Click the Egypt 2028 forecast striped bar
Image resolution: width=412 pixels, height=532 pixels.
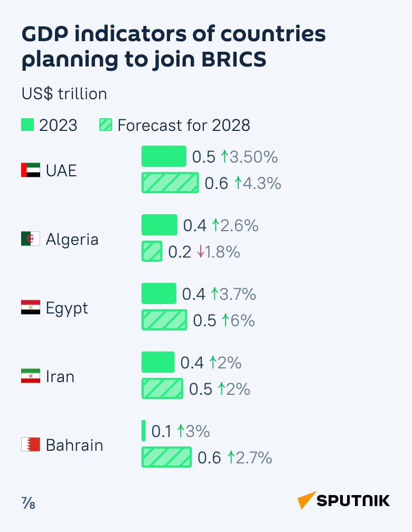pos(164,320)
